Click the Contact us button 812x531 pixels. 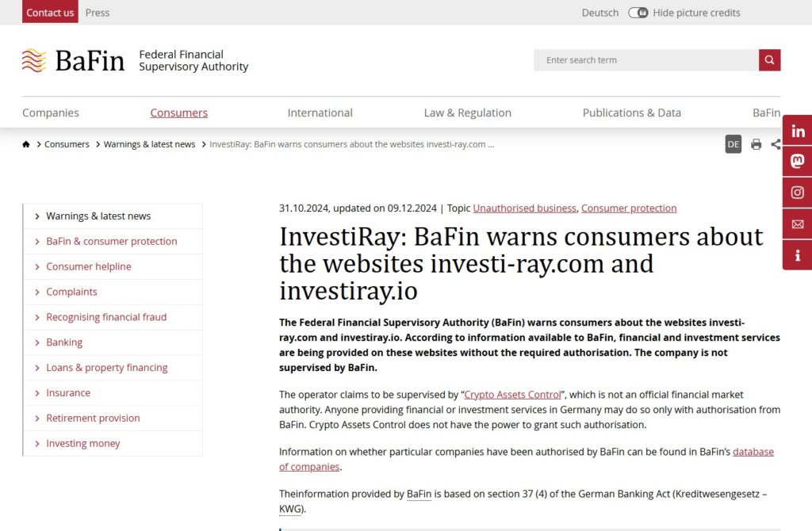[50, 12]
